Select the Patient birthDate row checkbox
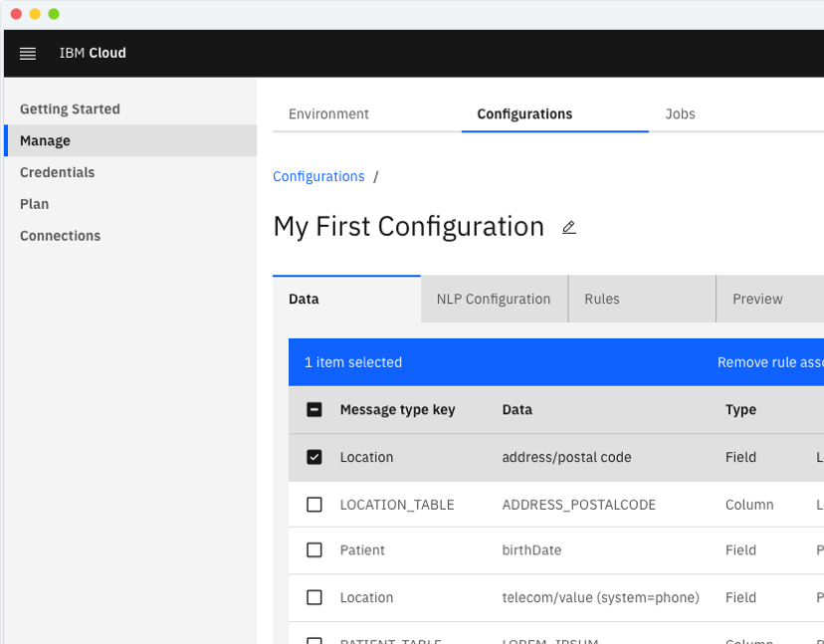The image size is (824, 644). pyautogui.click(x=314, y=550)
